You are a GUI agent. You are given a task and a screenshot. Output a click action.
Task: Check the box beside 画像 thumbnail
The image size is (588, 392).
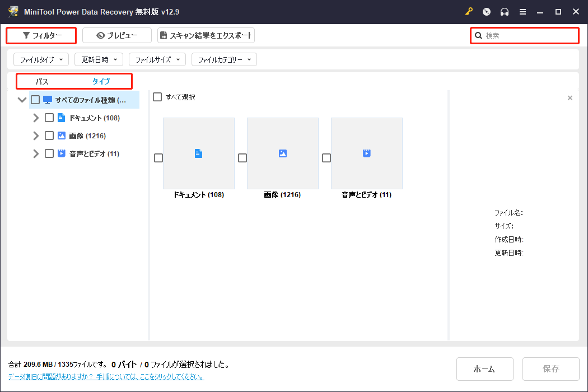coord(242,158)
